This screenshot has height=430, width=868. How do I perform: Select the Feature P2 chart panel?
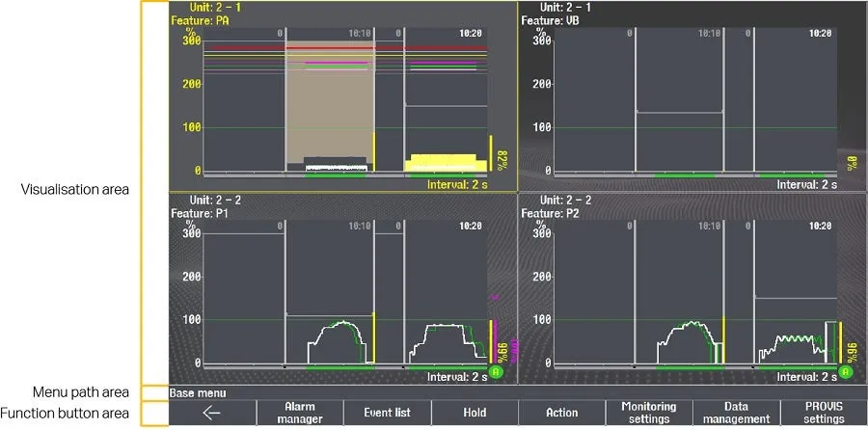click(692, 289)
